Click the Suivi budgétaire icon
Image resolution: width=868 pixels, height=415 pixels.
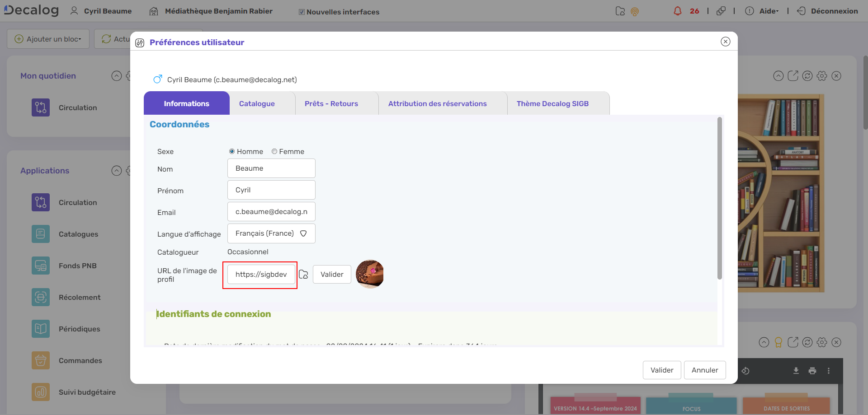[41, 392]
